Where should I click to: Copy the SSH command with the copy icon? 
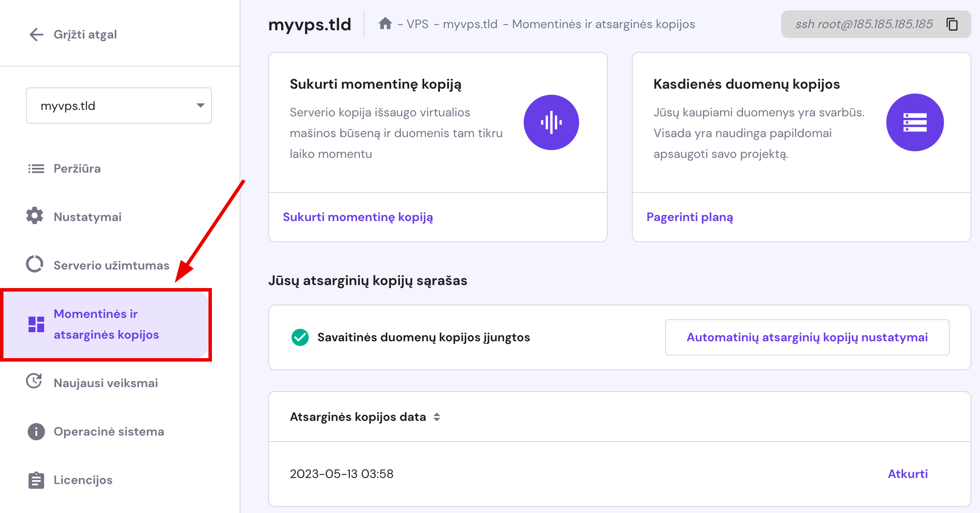pyautogui.click(x=952, y=25)
